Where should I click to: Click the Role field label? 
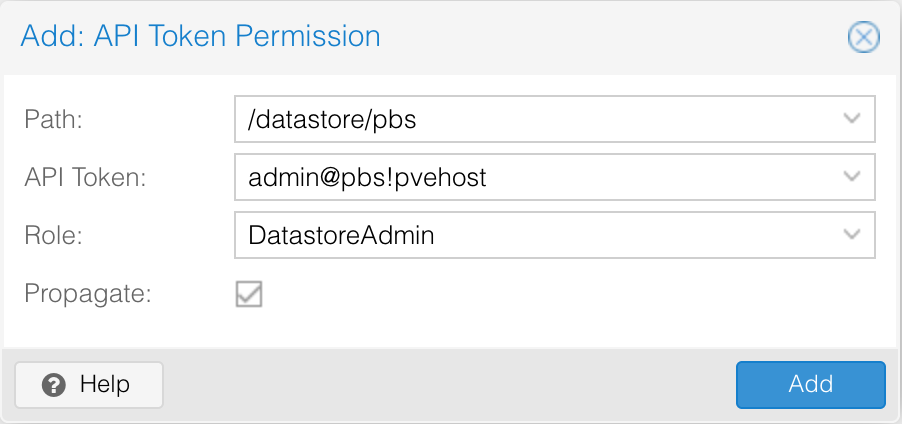pos(54,235)
